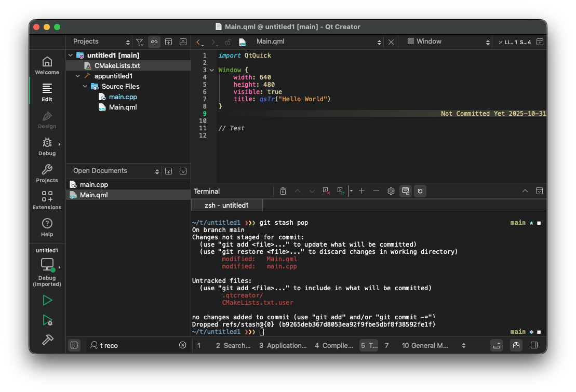Toggle the left sidebar visibility

click(x=74, y=345)
